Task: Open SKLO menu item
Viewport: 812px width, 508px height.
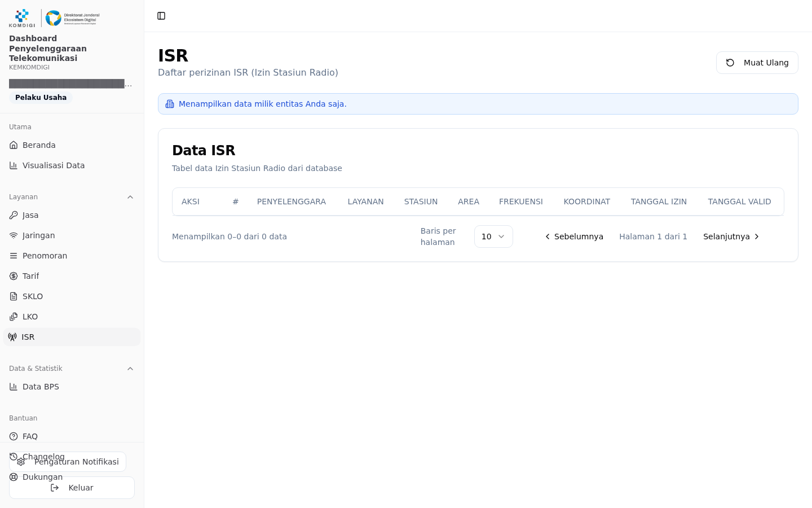Action: click(x=72, y=296)
